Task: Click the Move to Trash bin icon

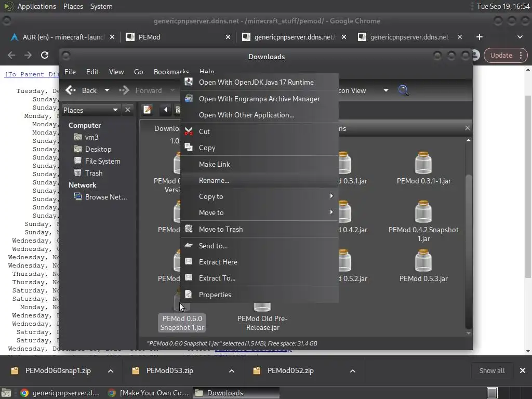Action: pos(189,229)
